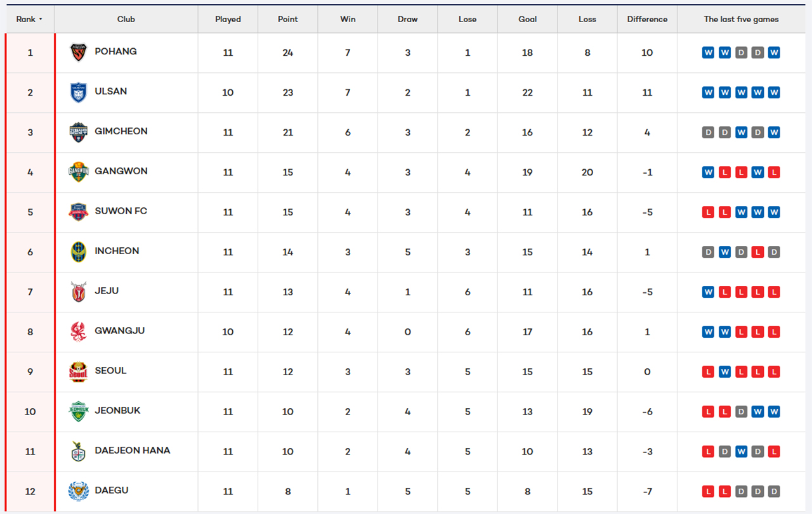Click the Pohang club crest icon
The height and width of the screenshot is (514, 812).
(78, 53)
